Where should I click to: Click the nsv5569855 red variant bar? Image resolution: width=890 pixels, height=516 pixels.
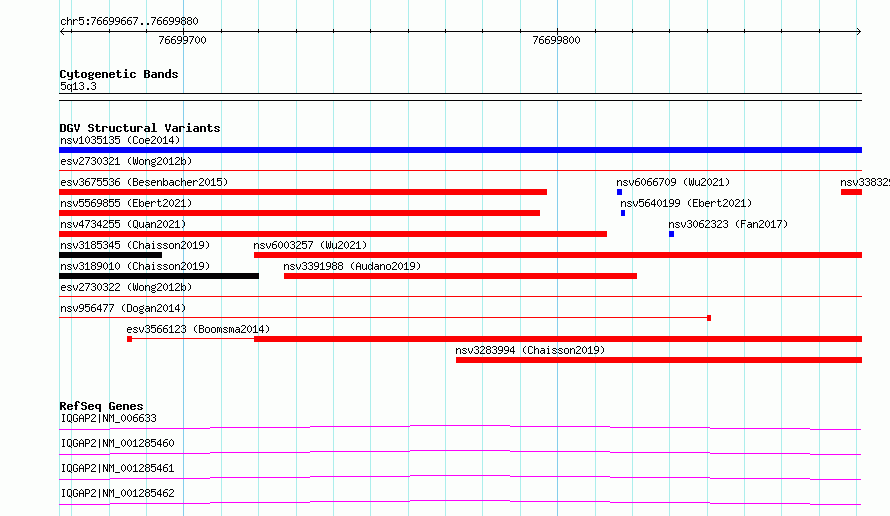coord(300,213)
